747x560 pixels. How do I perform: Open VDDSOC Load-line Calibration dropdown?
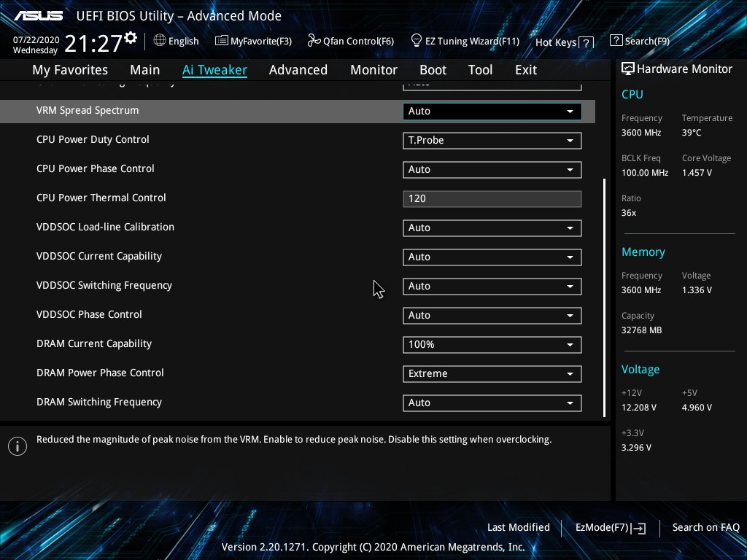tap(492, 227)
